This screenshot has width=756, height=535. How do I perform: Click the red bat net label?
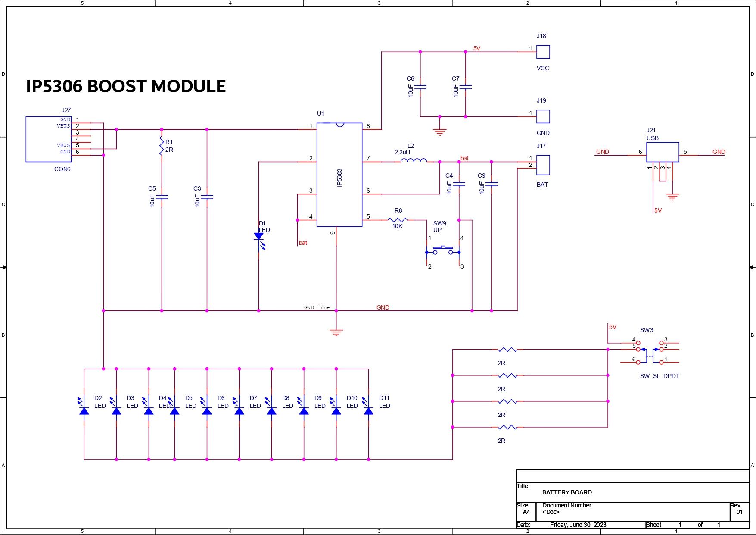(x=465, y=159)
